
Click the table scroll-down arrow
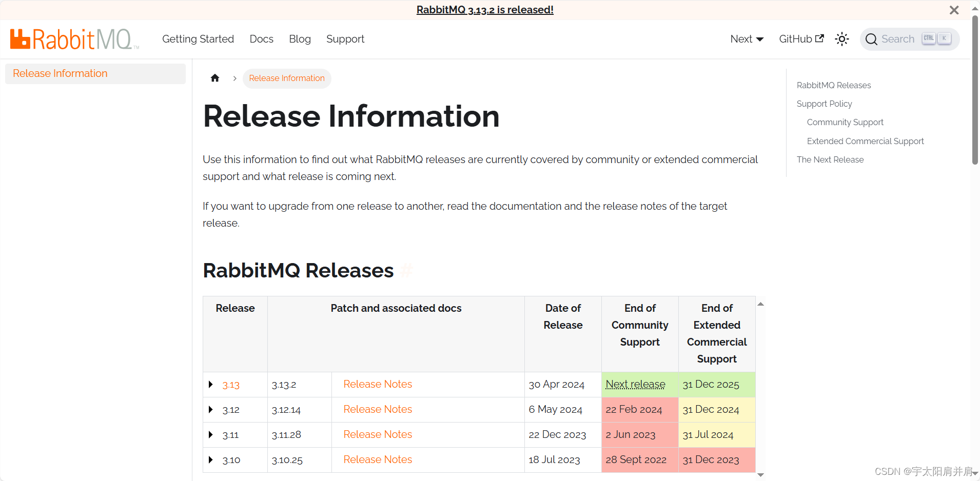(760, 475)
